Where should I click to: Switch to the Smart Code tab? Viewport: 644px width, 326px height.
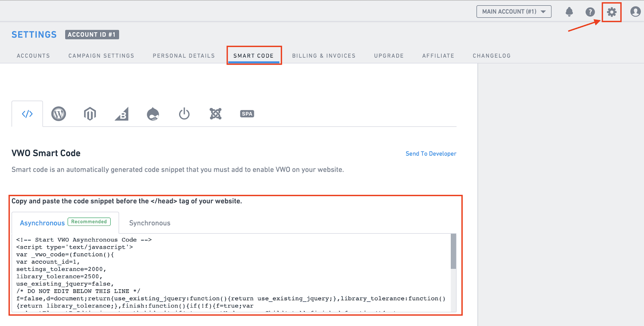click(x=254, y=56)
